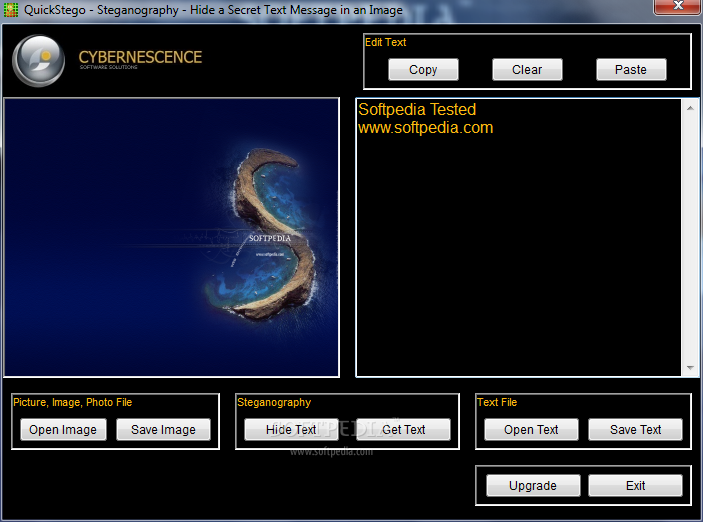Click the Copy button in Edit Text

pos(423,70)
